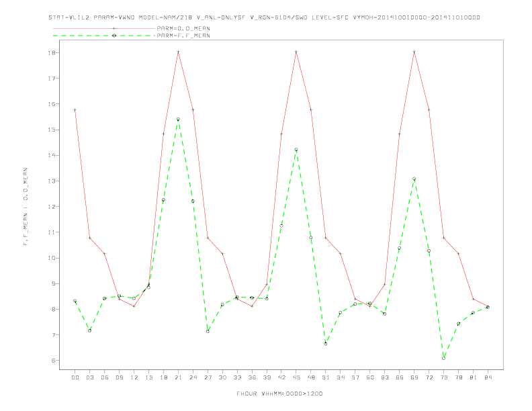Click x-axis tick label '75'
Viewport: 532px width, 411px height.
point(444,377)
